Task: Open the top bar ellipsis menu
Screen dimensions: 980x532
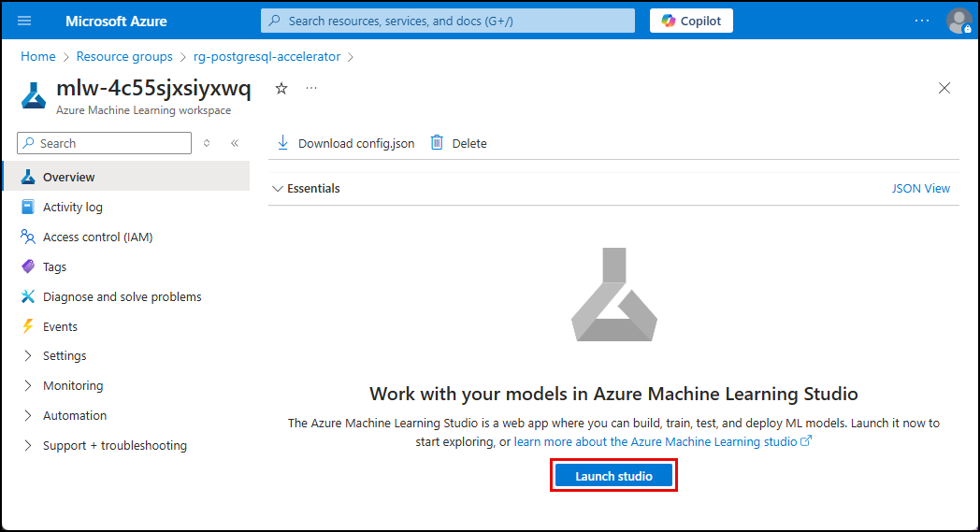Action: [x=922, y=21]
